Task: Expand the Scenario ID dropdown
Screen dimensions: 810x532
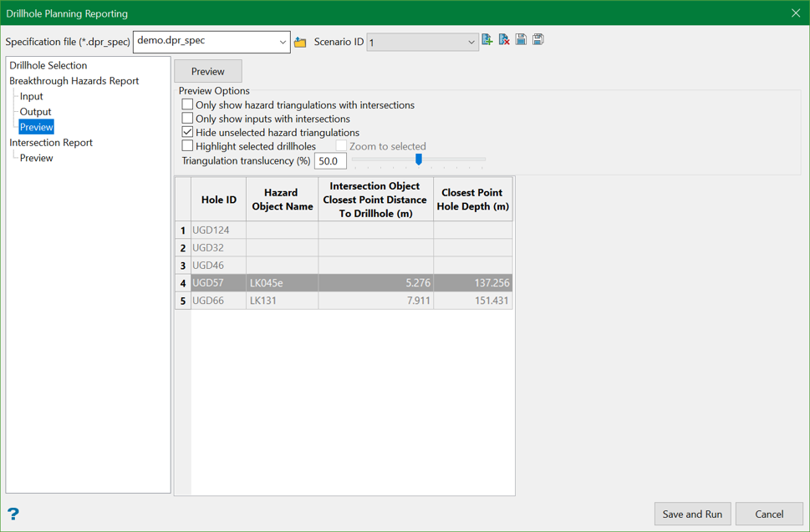Action: point(471,42)
